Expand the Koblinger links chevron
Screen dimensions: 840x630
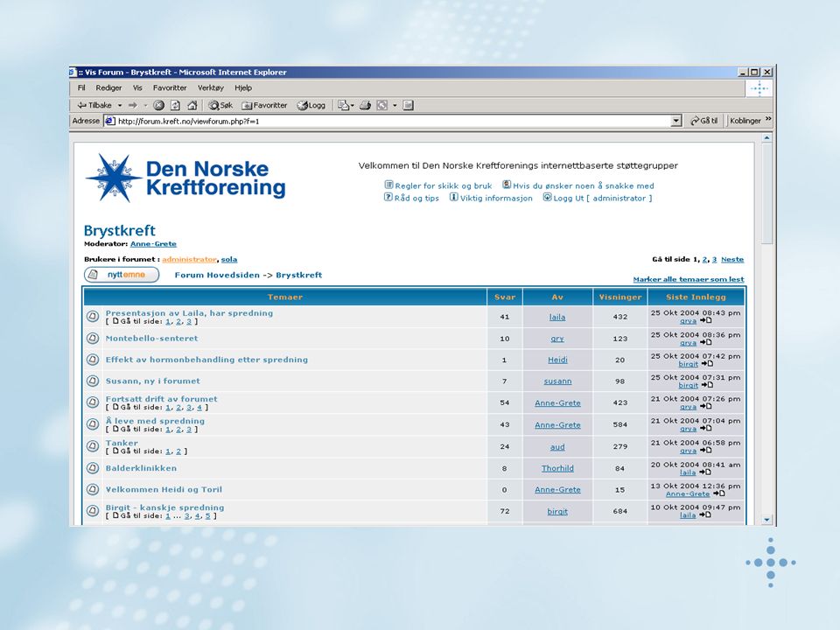click(768, 120)
